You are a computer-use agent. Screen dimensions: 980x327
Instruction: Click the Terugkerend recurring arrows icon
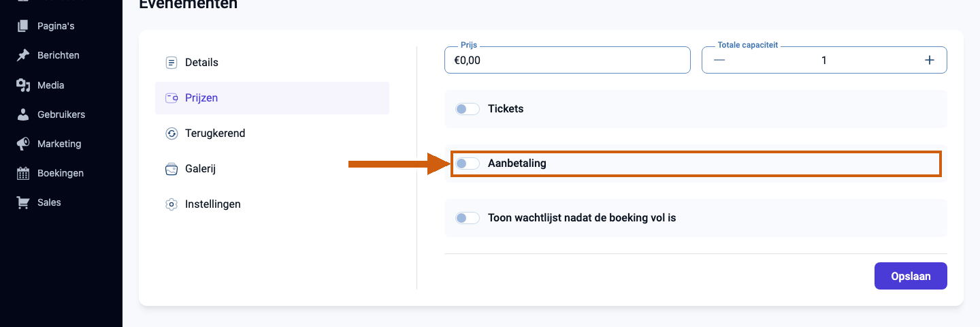point(171,134)
